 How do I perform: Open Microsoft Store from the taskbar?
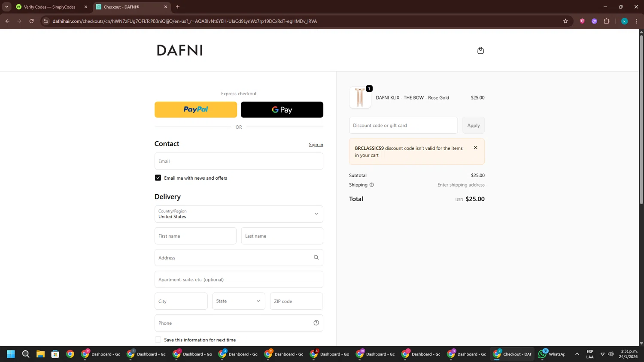[x=55, y=354]
